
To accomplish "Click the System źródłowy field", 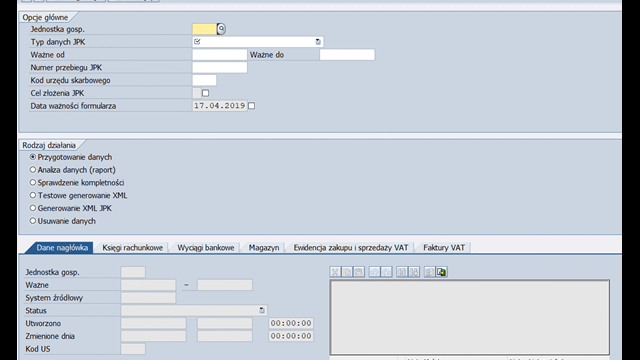I will [148, 298].
